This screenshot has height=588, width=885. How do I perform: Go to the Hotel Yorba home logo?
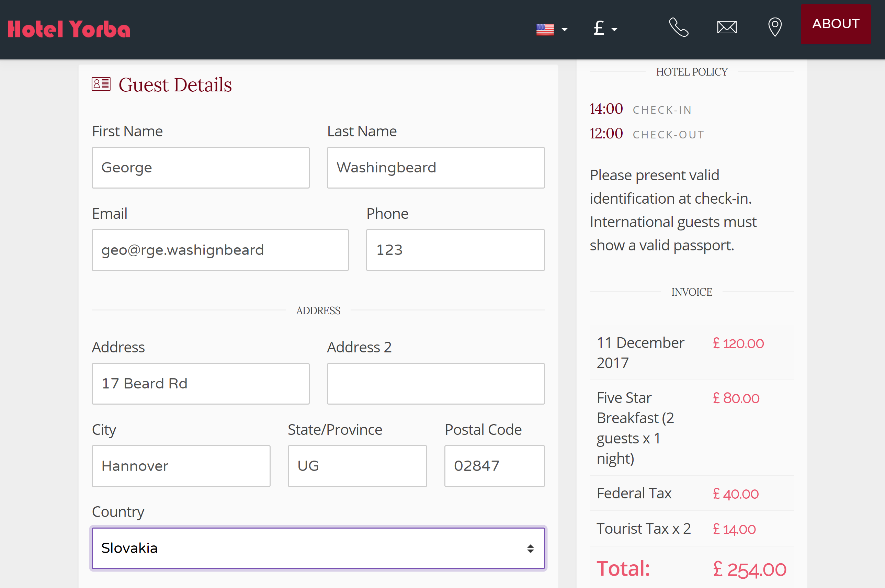coord(69,29)
